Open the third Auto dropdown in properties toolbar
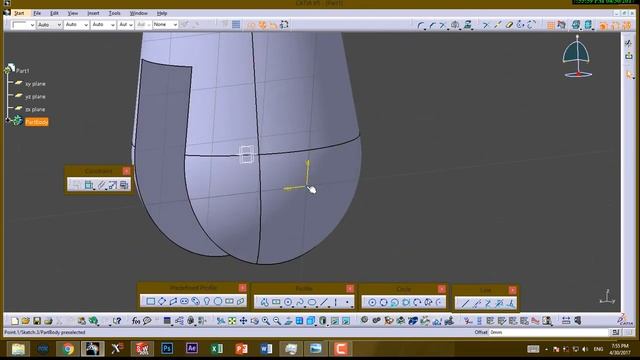The height and width of the screenshot is (360, 640). [103, 25]
